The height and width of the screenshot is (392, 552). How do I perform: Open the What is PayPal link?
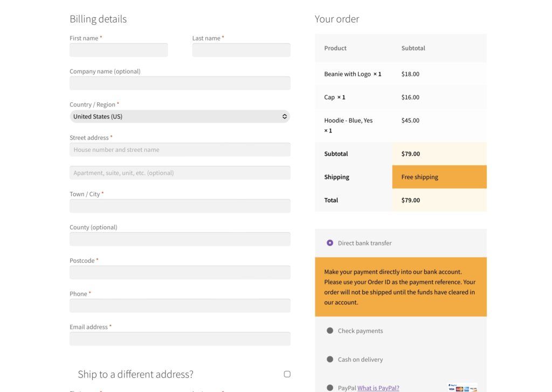click(x=377, y=387)
